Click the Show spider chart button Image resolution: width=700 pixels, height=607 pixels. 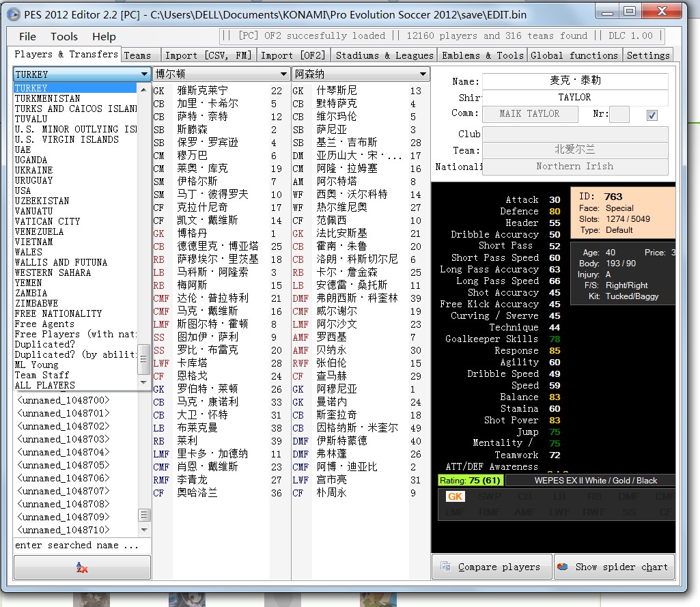pos(614,567)
